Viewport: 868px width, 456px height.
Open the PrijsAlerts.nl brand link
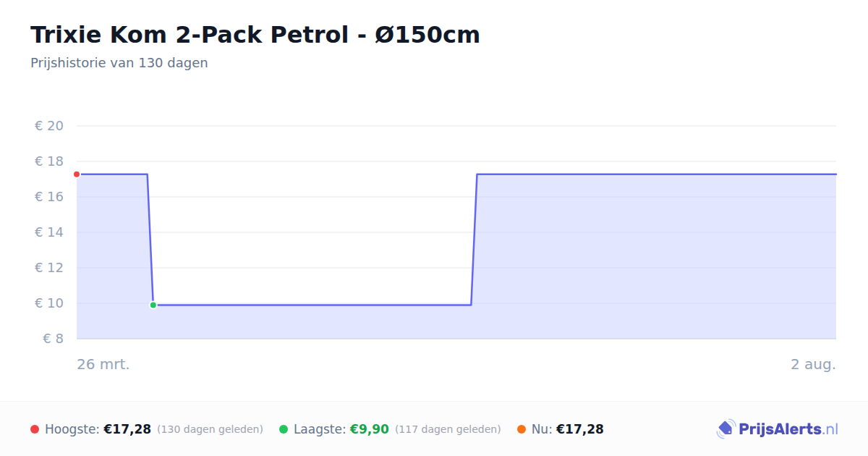[778, 429]
